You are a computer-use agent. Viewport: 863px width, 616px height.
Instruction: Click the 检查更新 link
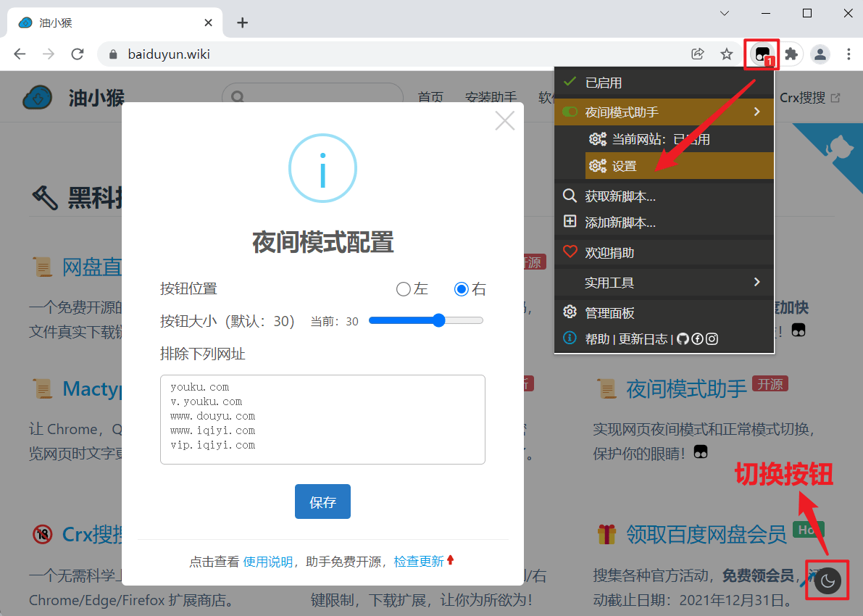click(x=419, y=562)
